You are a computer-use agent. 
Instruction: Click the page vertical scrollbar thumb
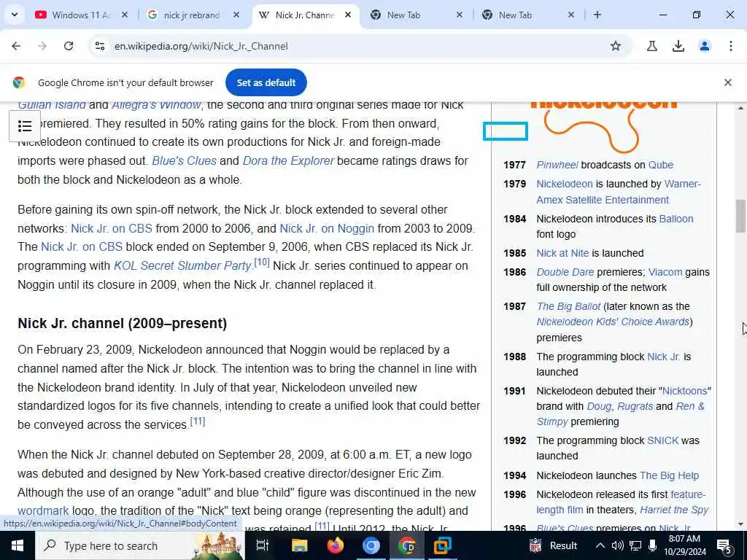(740, 216)
